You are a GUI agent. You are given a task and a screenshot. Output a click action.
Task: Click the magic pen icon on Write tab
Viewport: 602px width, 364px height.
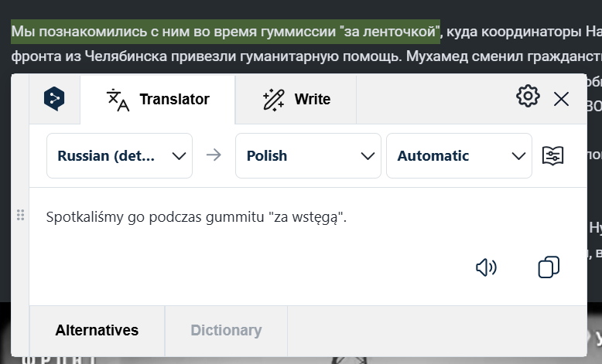pyautogui.click(x=274, y=99)
